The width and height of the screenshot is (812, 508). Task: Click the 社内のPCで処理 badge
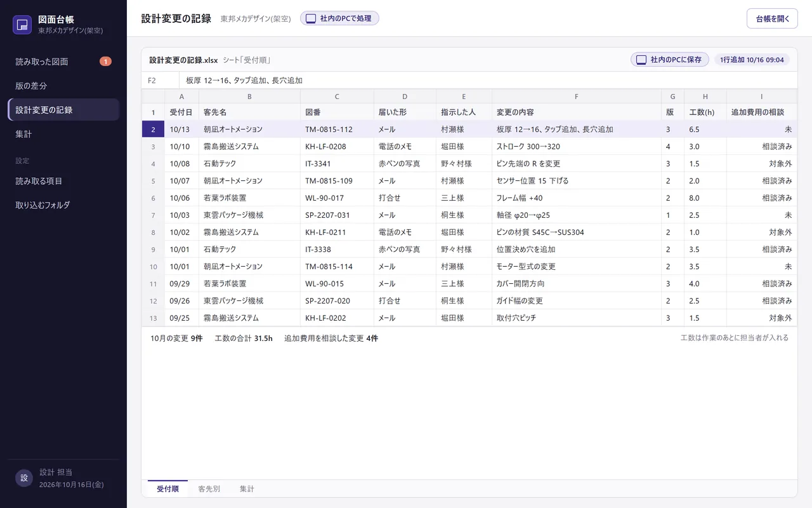click(339, 18)
